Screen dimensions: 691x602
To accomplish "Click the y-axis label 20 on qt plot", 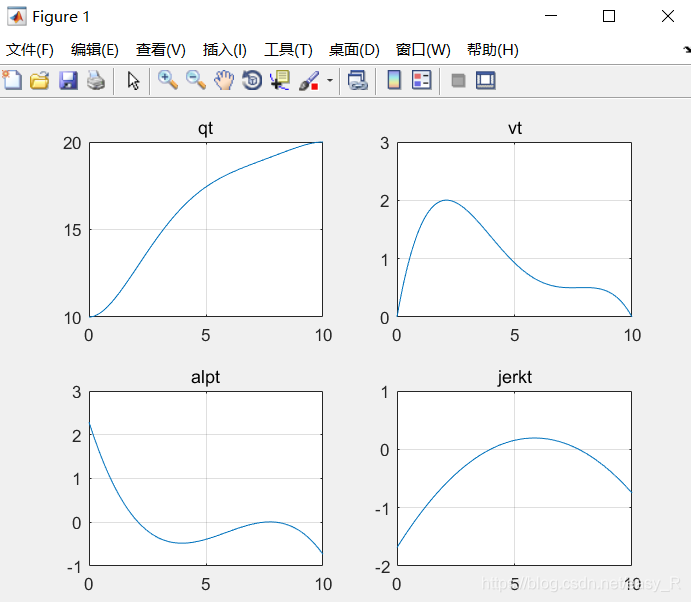I will point(72,143).
